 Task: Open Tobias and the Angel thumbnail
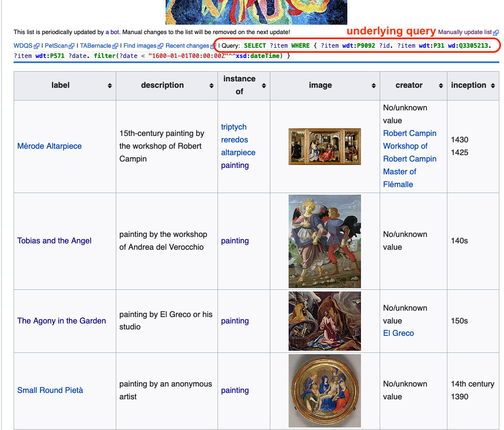coord(324,241)
